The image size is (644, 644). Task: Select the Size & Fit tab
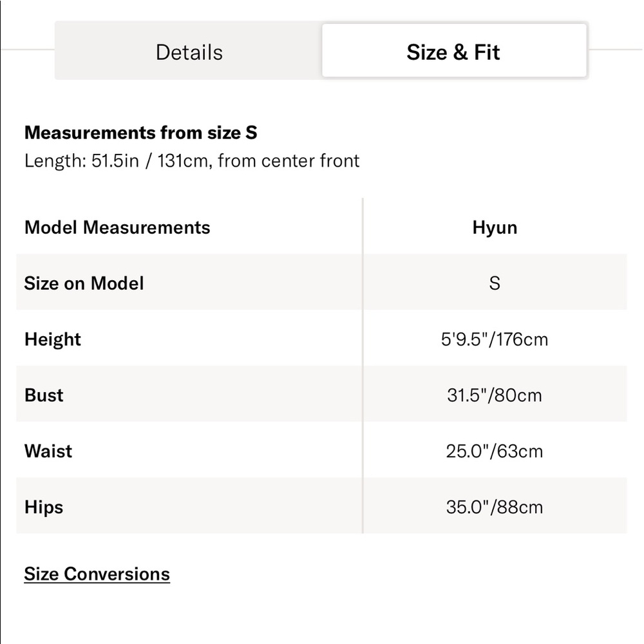[x=454, y=50]
